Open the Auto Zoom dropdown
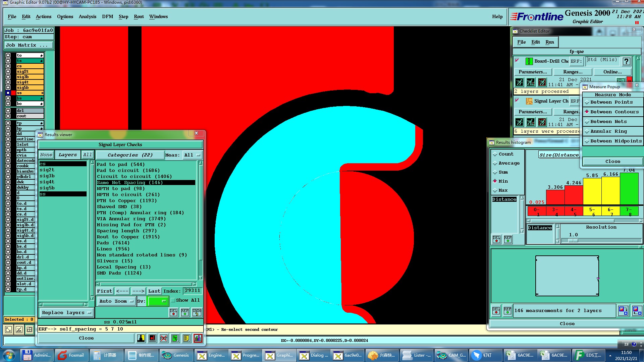The width and height of the screenshot is (644, 362). click(116, 301)
